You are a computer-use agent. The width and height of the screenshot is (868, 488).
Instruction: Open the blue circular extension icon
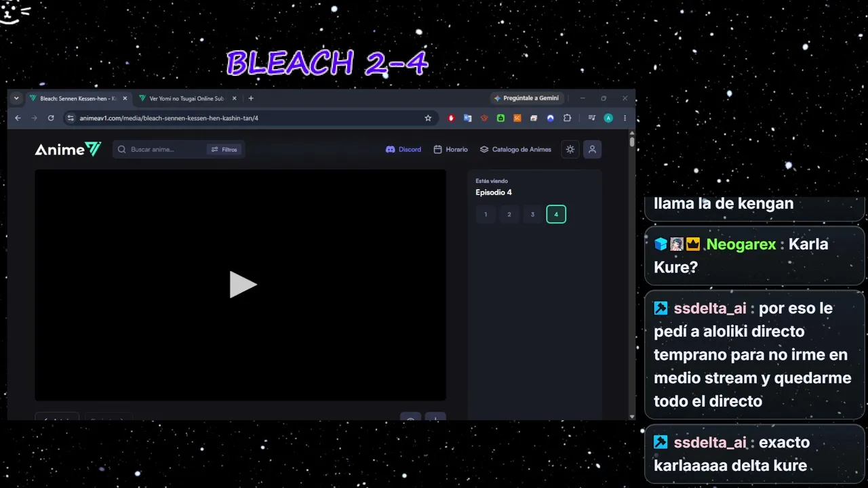point(550,118)
